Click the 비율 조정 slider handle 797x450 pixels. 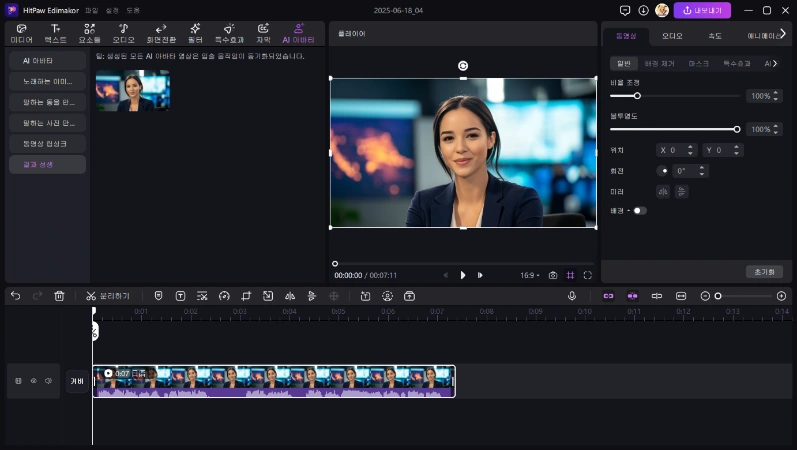coord(637,96)
